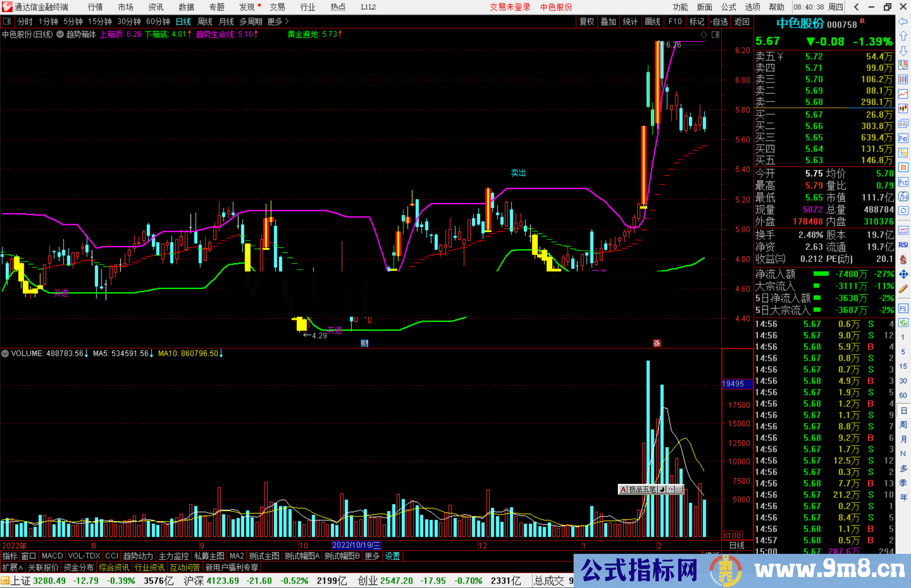Image resolution: width=911 pixels, height=588 pixels.
Task: Open the 资讯 top menu
Action: coord(156,7)
